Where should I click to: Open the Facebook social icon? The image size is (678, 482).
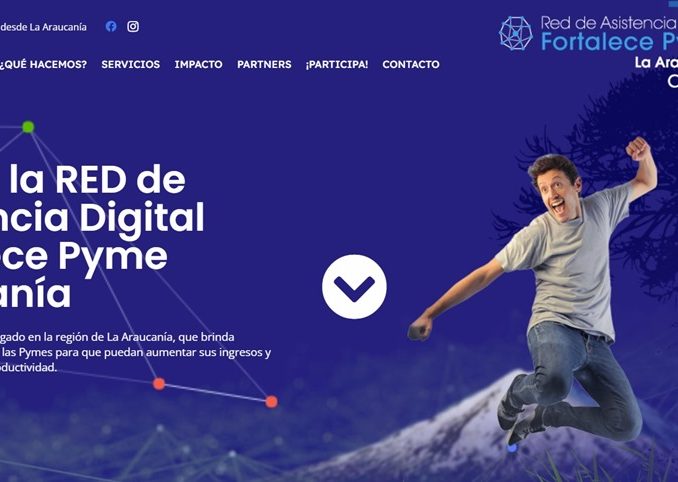(111, 26)
